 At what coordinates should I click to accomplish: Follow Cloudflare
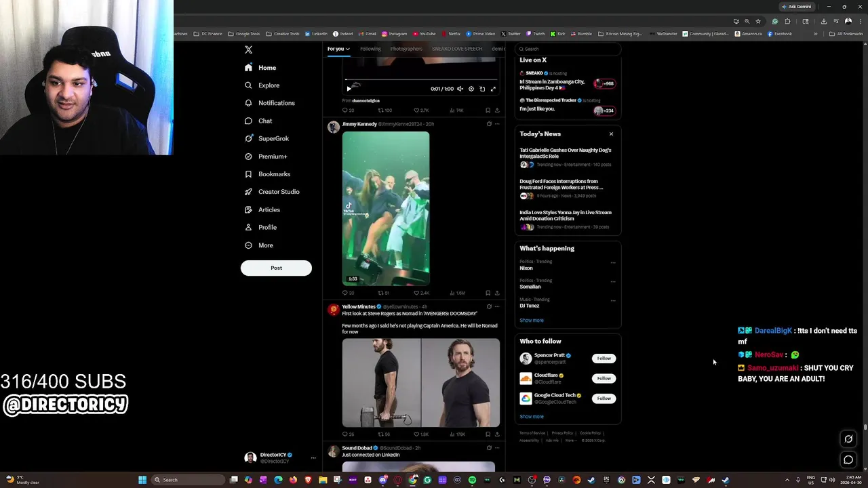click(604, 378)
